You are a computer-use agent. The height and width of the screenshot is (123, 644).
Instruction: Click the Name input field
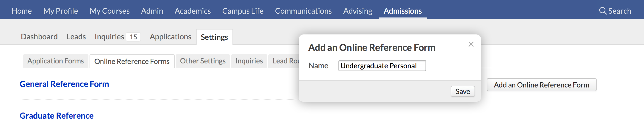[382, 66]
